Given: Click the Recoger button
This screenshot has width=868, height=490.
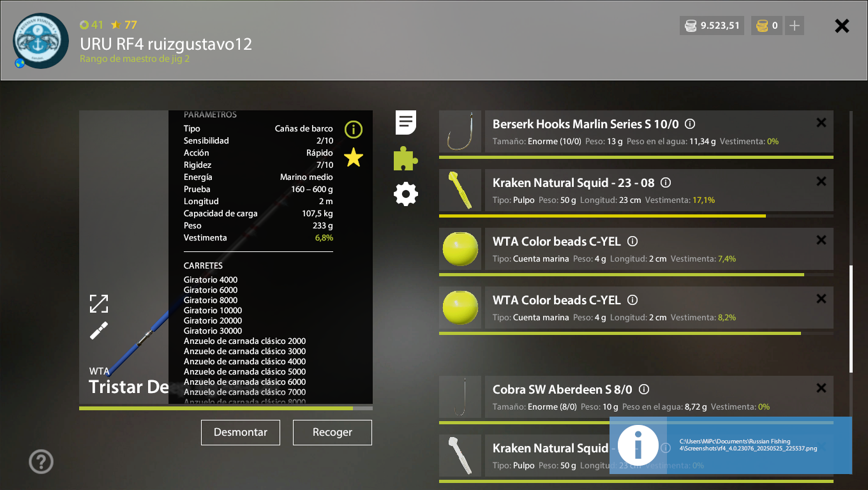Looking at the screenshot, I should coord(332,432).
